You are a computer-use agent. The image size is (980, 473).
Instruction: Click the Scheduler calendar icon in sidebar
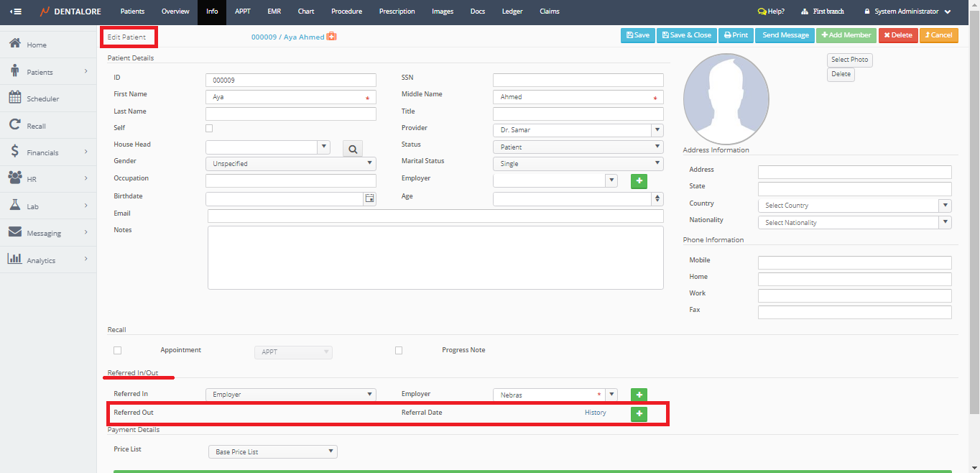pyautogui.click(x=14, y=98)
